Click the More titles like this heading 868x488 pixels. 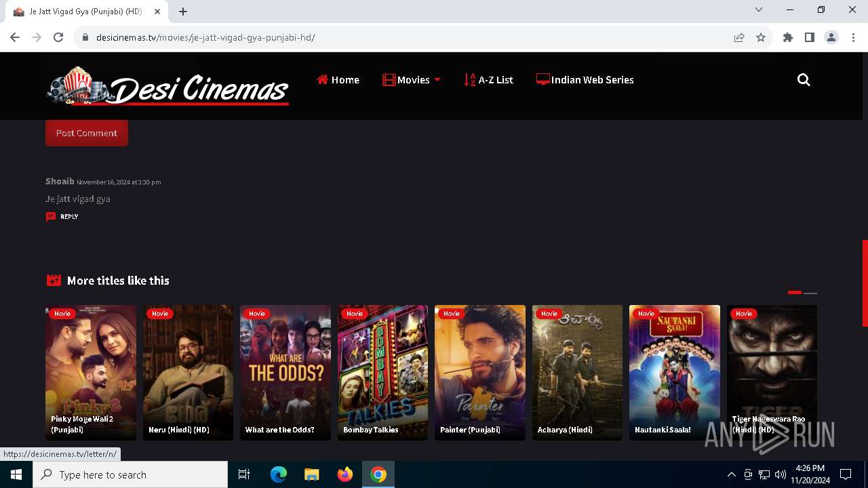click(118, 281)
